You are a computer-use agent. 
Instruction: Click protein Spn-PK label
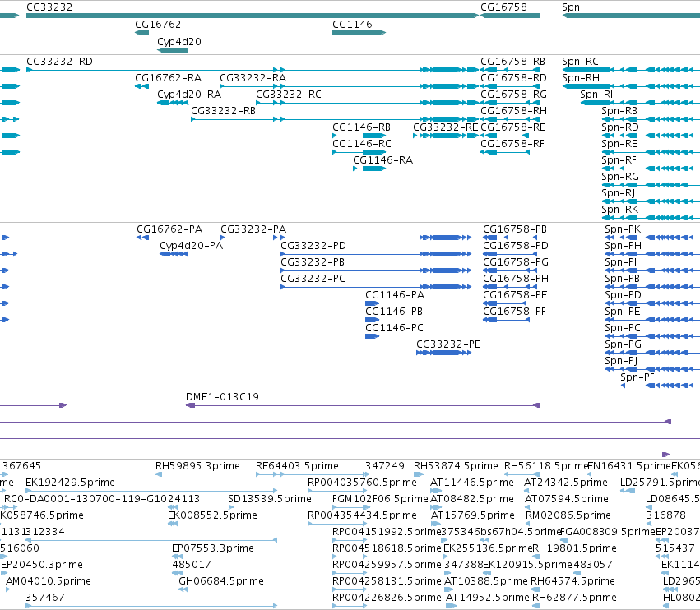coord(623,229)
